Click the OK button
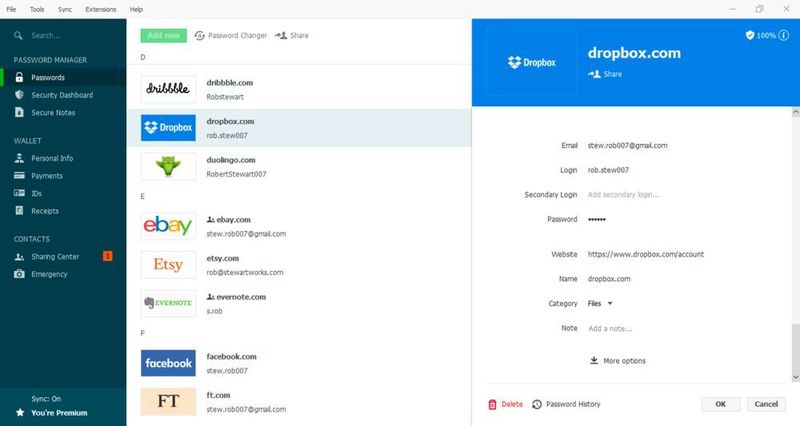 click(720, 404)
